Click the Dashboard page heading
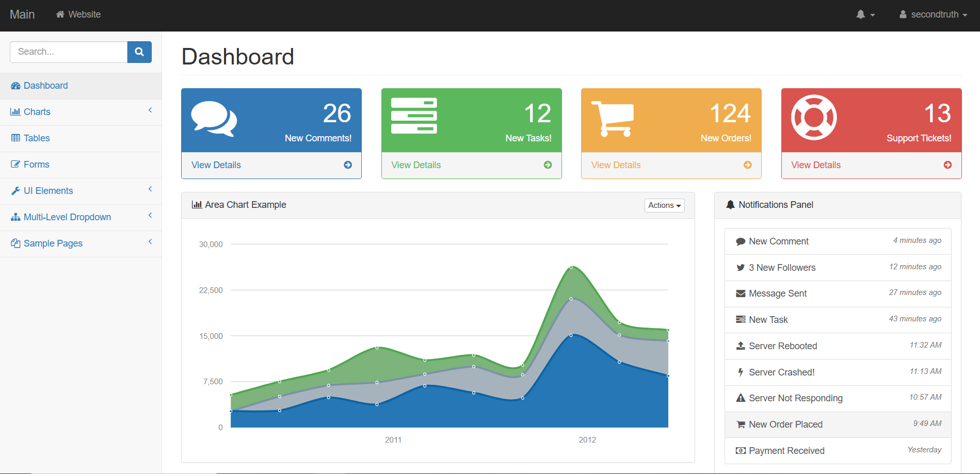The width and height of the screenshot is (980, 474). [x=238, y=57]
